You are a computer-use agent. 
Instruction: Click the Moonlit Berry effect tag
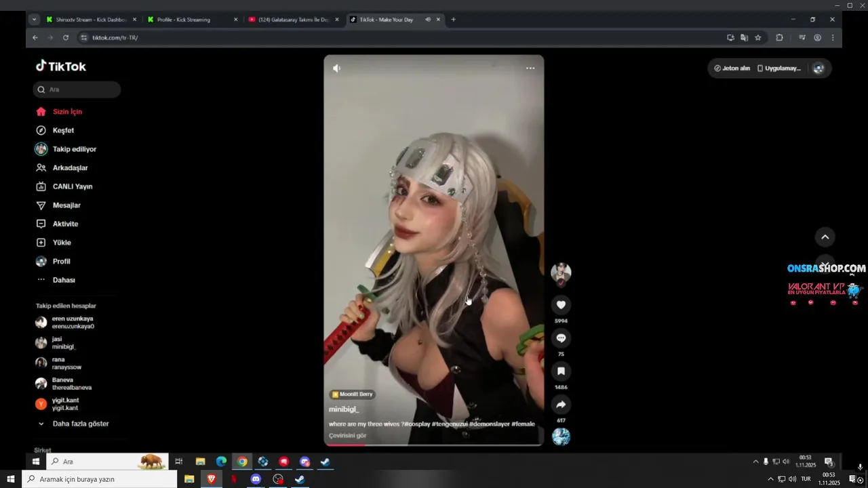tap(352, 394)
